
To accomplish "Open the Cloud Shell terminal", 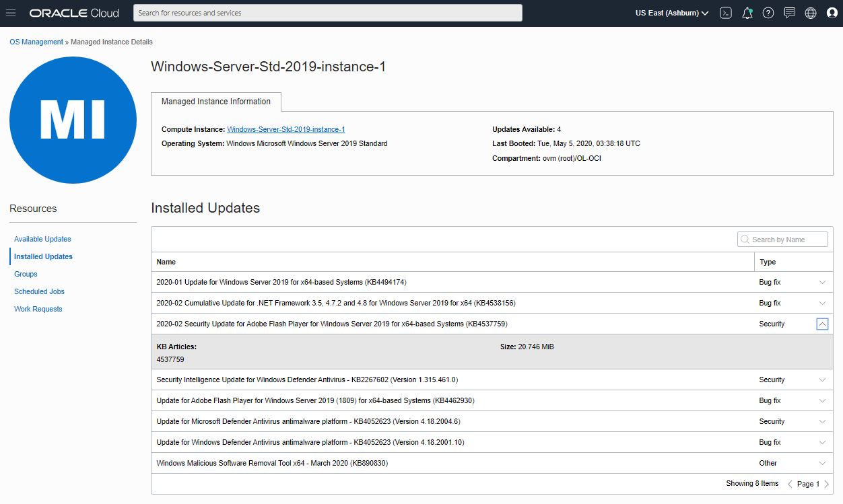I will [x=725, y=12].
